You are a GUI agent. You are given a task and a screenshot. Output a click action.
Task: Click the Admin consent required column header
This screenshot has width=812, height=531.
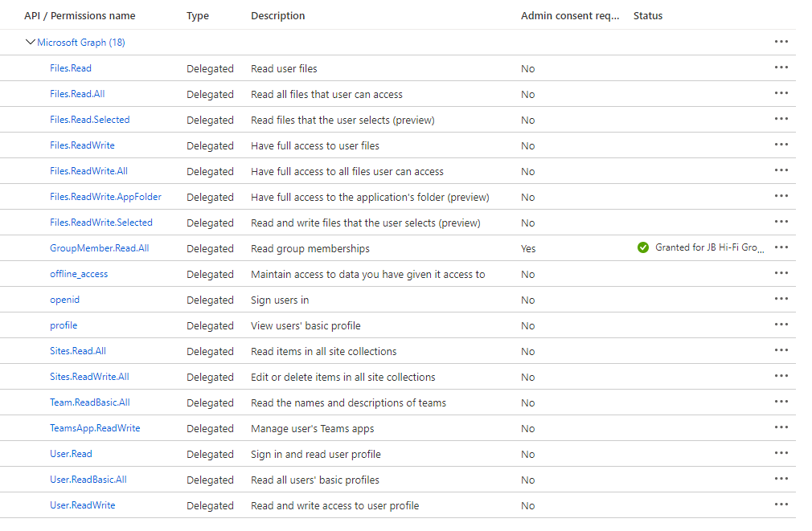tap(570, 16)
